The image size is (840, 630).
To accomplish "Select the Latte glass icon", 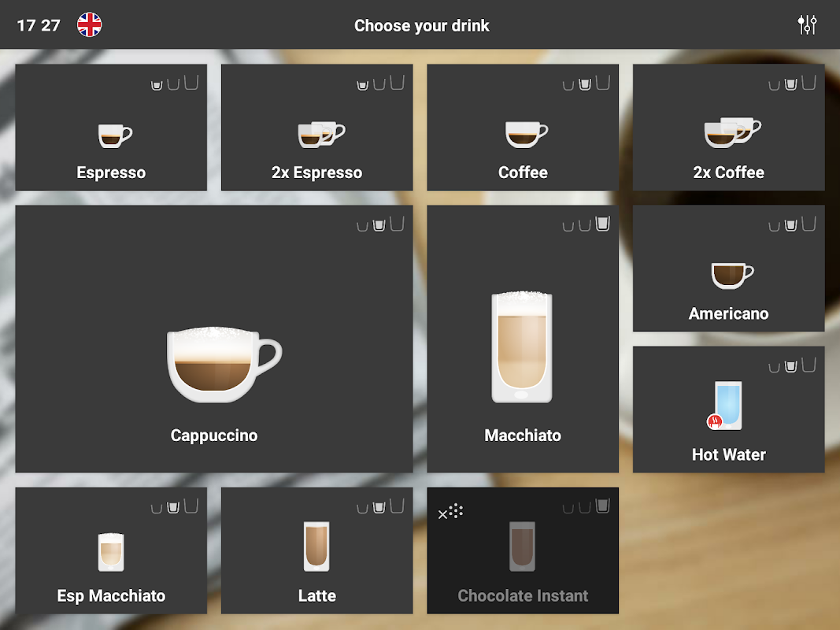I will pos(316,547).
